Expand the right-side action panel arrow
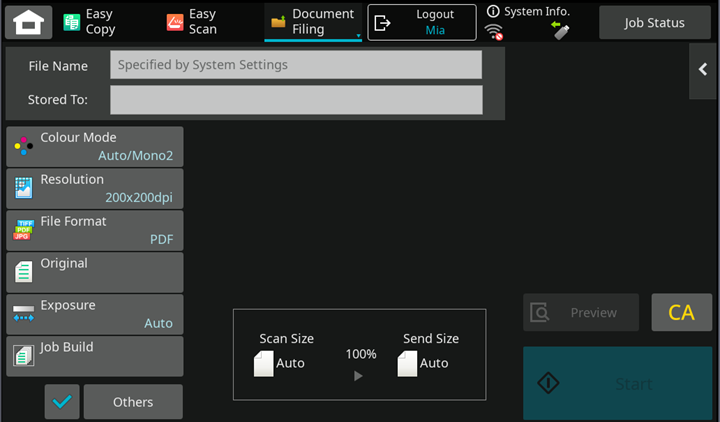The height and width of the screenshot is (422, 720). click(x=703, y=68)
